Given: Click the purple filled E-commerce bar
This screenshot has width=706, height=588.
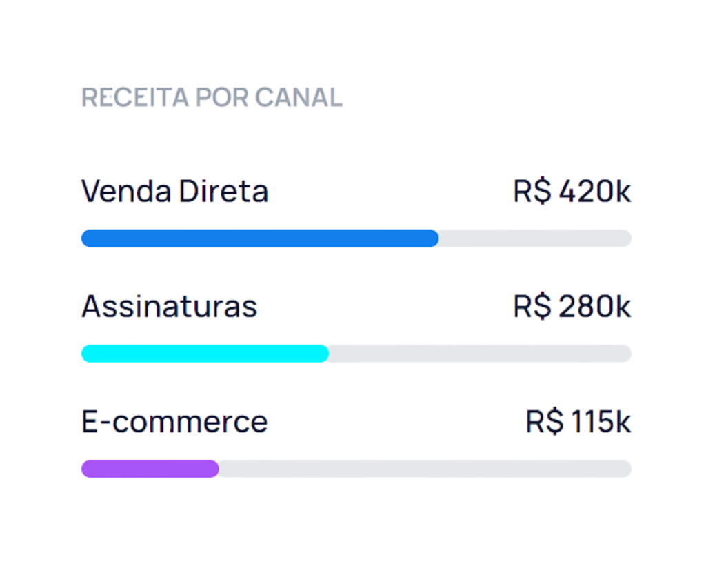Looking at the screenshot, I should (x=150, y=469).
